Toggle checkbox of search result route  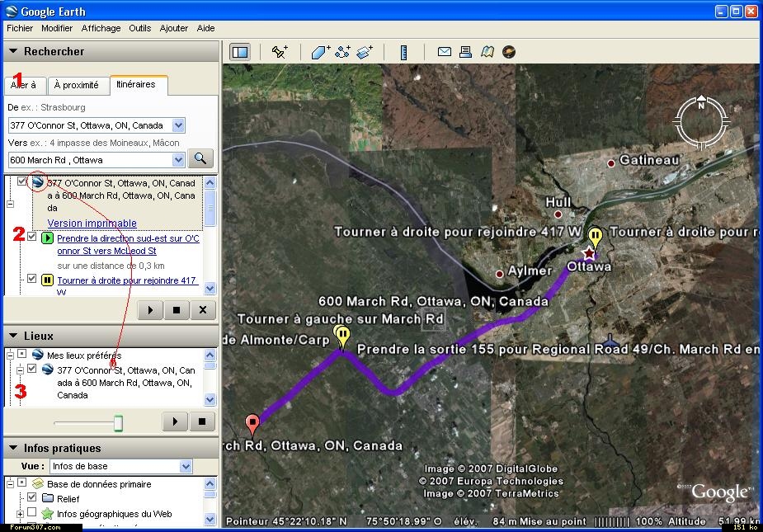[21, 181]
